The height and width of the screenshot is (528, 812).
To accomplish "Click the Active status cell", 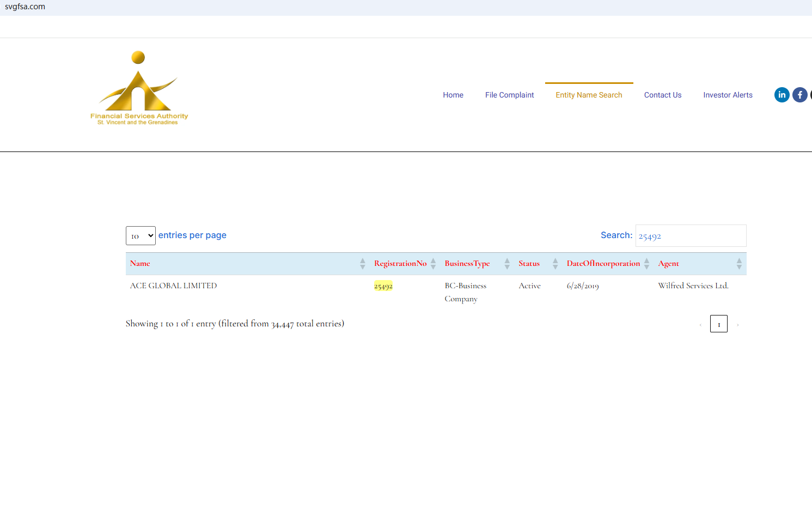I will [530, 286].
